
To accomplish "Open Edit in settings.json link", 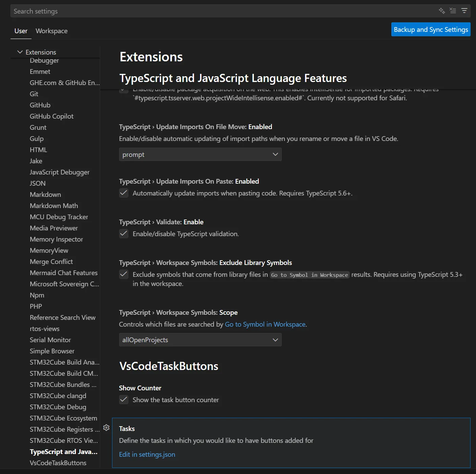I will click(x=147, y=454).
